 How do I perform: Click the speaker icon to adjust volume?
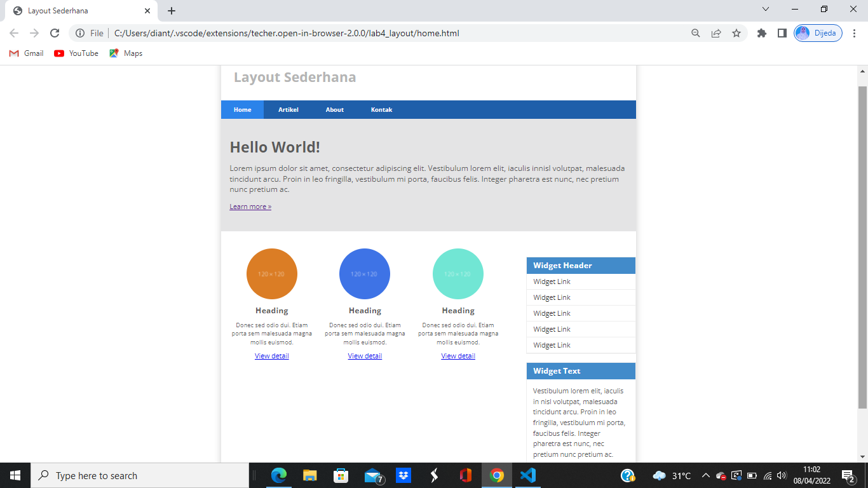(780, 475)
